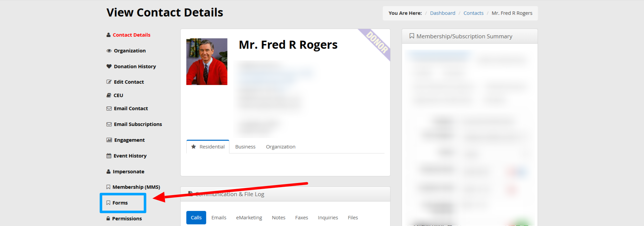This screenshot has width=644, height=226.
Task: Click the calendar icon beside Event History
Action: pos(109,156)
